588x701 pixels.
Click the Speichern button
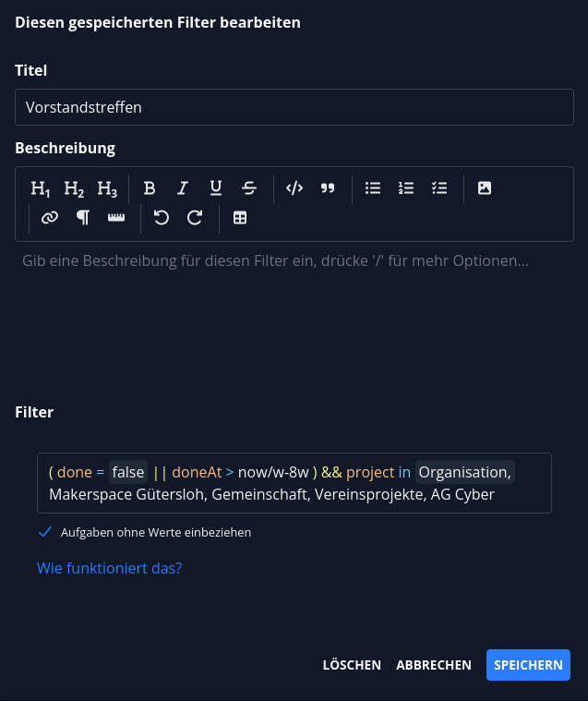pyautogui.click(x=528, y=665)
